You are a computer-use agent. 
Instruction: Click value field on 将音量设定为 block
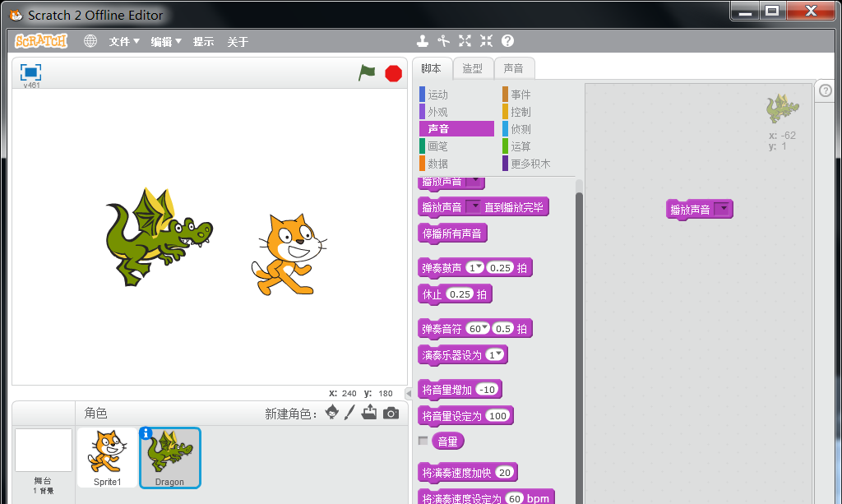(x=497, y=416)
